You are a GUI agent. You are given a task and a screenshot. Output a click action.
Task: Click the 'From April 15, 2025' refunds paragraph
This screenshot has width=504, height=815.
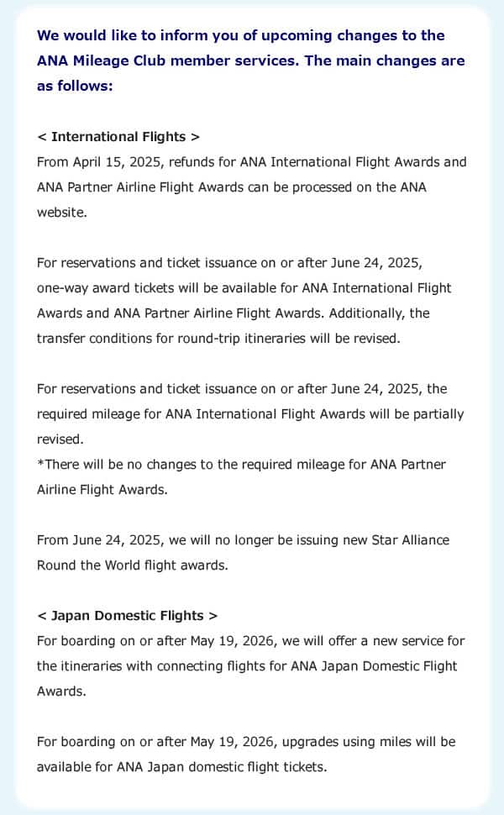(251, 161)
